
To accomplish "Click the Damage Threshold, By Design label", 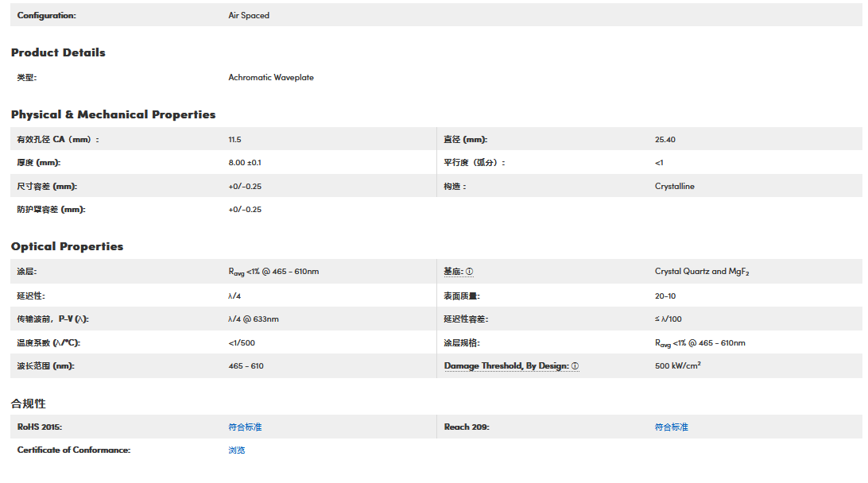I will pos(506,366).
